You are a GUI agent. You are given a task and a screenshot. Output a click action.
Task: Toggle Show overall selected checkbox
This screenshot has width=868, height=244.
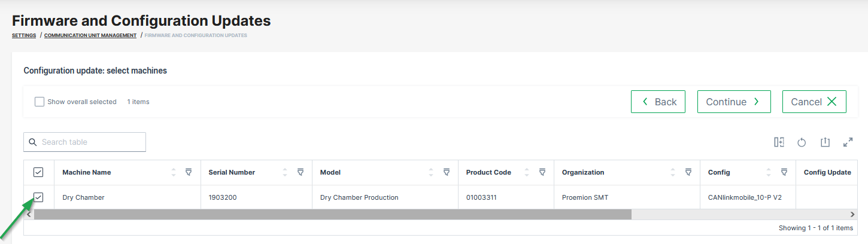pyautogui.click(x=40, y=102)
